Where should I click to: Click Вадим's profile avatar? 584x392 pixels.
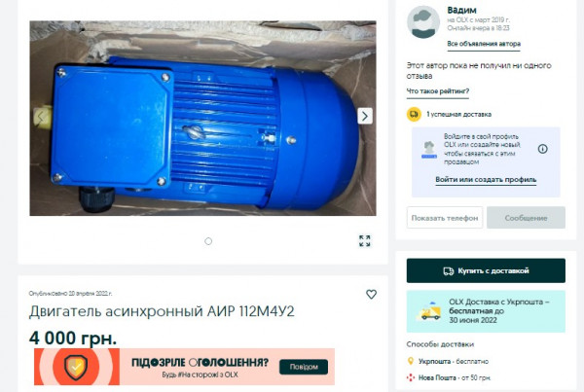423,22
